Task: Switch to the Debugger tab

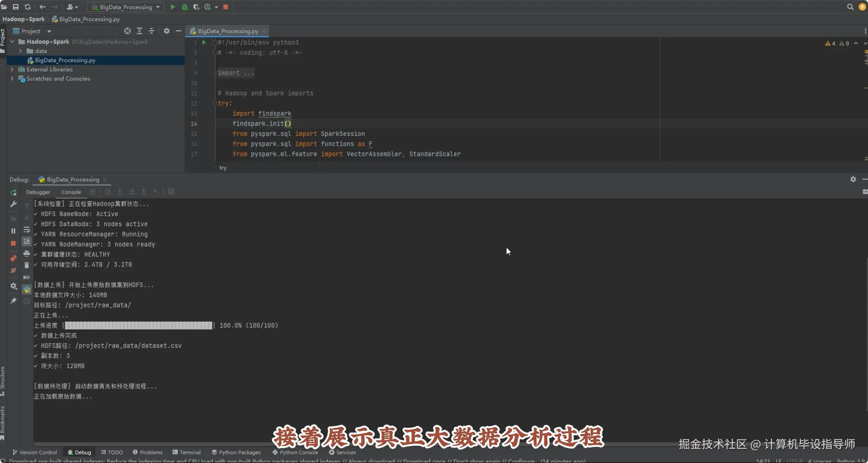Action: coord(38,192)
